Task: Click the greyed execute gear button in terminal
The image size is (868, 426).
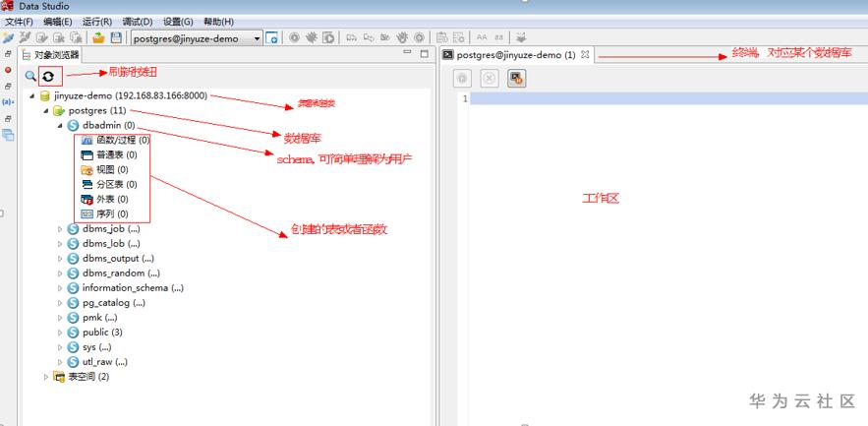Action: coord(462,79)
